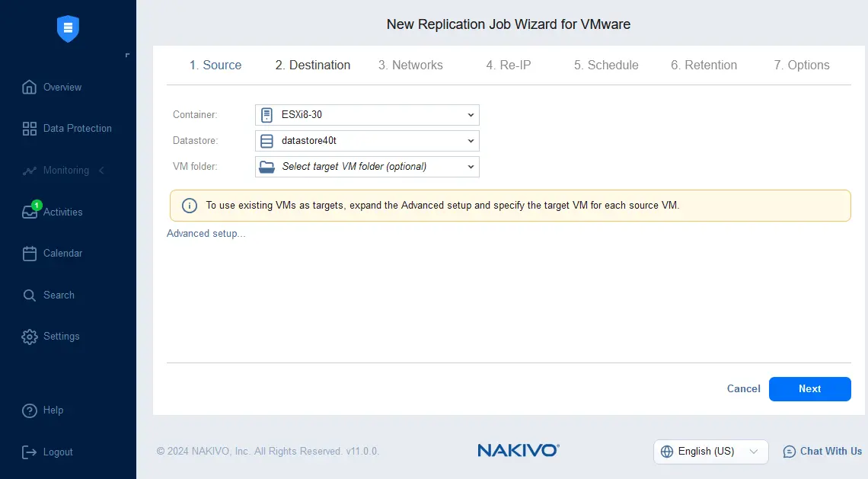Click the info icon in the yellow notice

point(190,206)
